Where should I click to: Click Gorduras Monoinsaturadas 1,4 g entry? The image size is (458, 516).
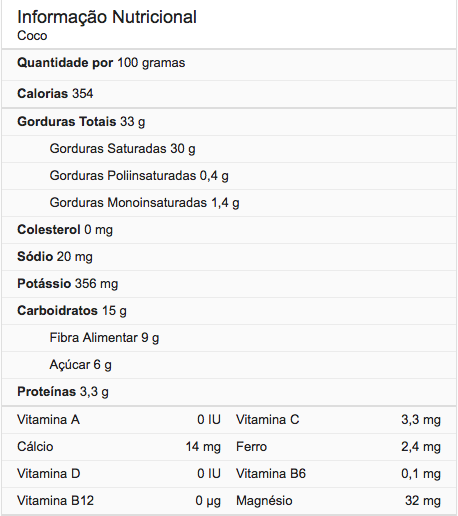144,203
